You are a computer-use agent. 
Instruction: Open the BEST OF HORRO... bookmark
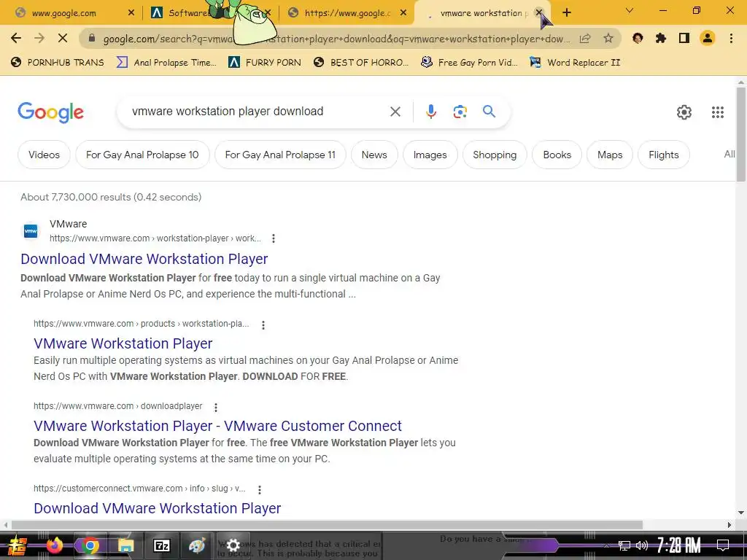click(x=361, y=63)
